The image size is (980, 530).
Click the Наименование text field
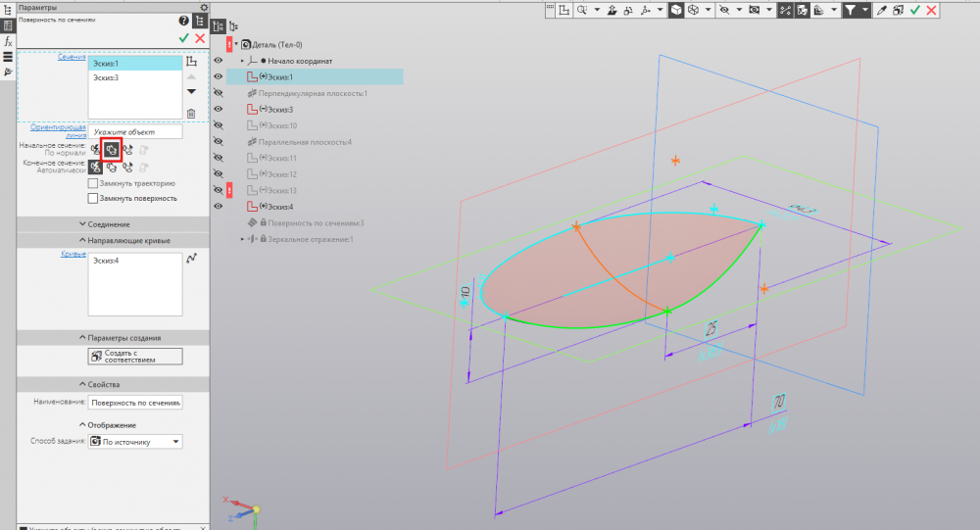(x=134, y=402)
